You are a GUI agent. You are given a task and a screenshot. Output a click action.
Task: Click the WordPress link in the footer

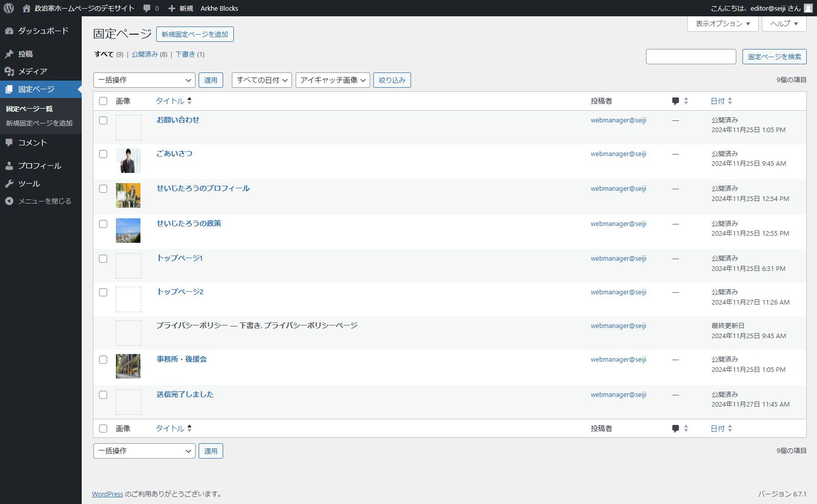107,494
